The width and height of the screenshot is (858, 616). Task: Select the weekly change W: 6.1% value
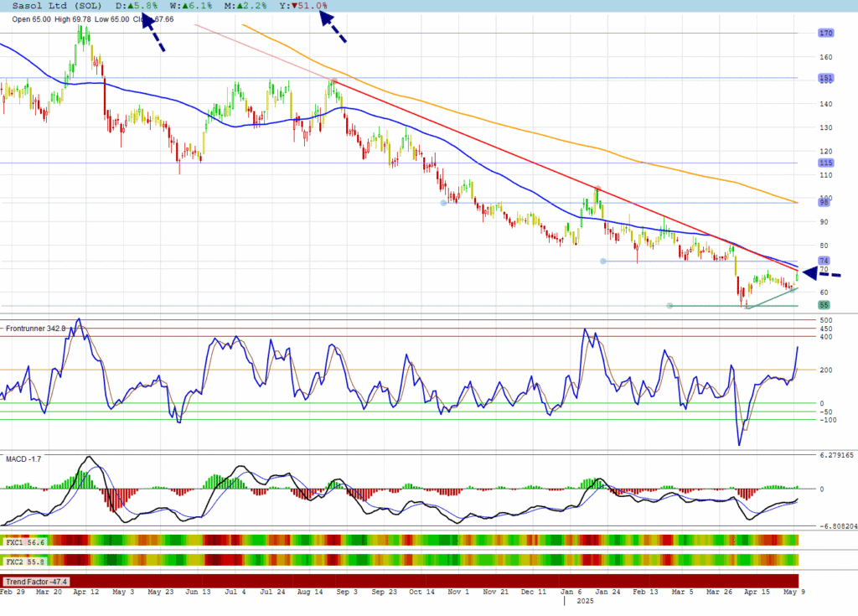(191, 6)
